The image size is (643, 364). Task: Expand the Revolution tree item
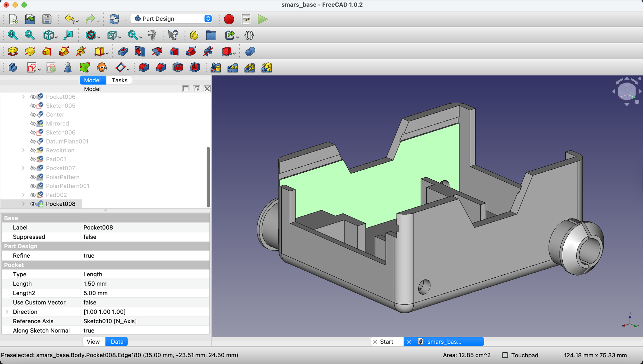[23, 150]
